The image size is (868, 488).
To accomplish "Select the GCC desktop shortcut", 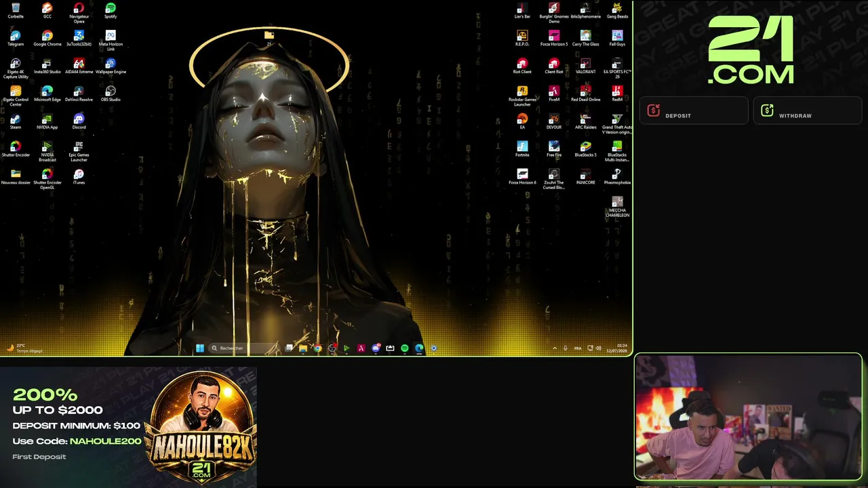I will tap(47, 11).
